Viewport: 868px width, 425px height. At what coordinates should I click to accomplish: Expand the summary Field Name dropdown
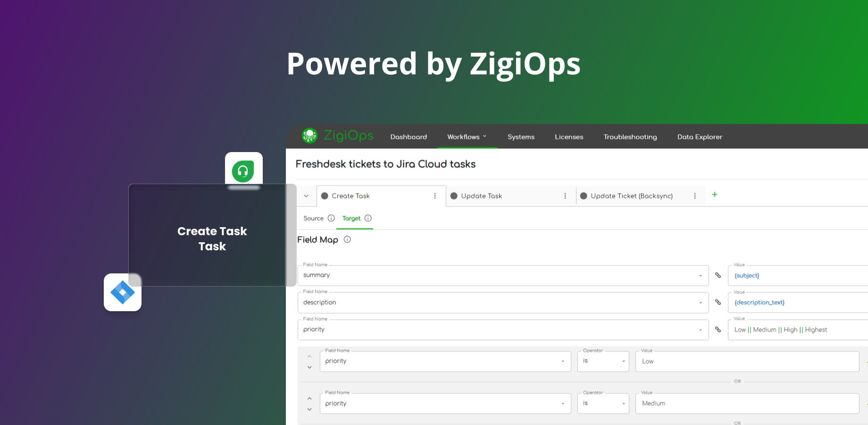point(700,275)
